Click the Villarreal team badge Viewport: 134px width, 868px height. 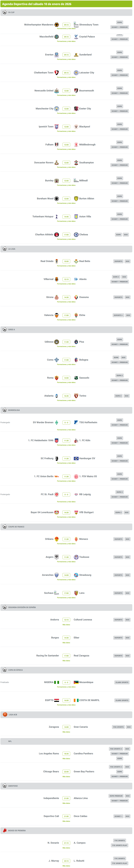click(57, 279)
